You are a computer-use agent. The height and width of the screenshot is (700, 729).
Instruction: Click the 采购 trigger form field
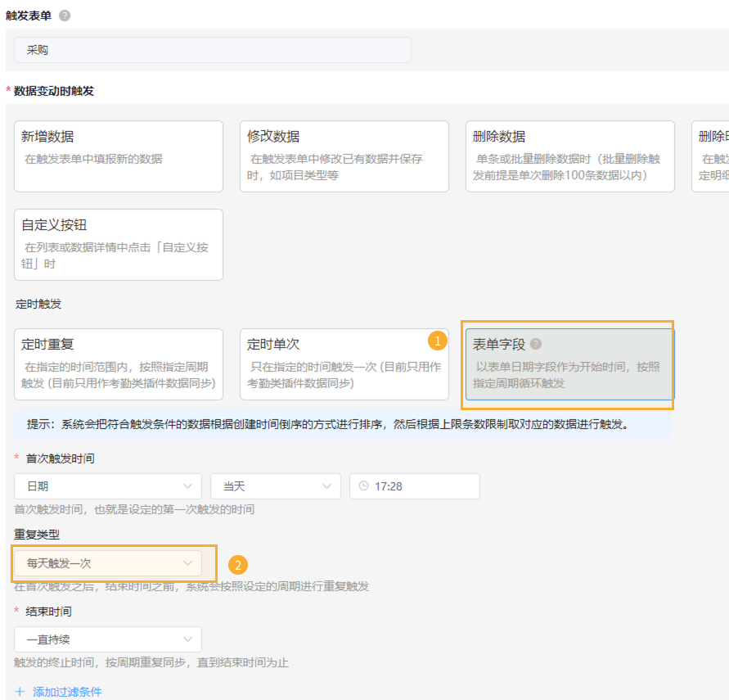[213, 50]
